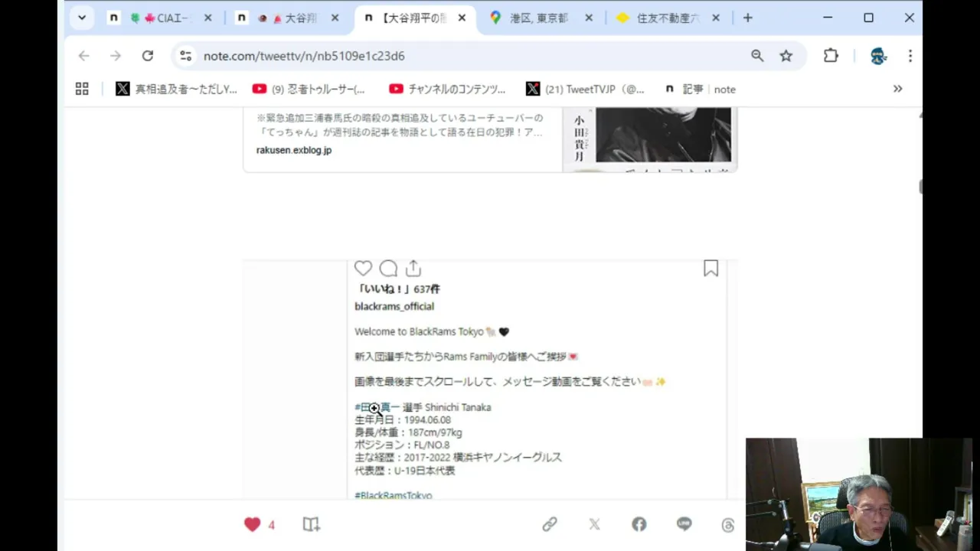Image resolution: width=980 pixels, height=551 pixels.
Task: Switch to the second 大谷翔 note tab
Action: [289, 18]
